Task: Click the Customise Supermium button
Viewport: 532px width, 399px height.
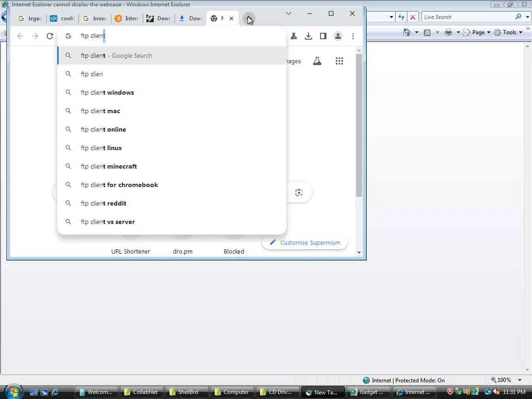Action: point(305,242)
